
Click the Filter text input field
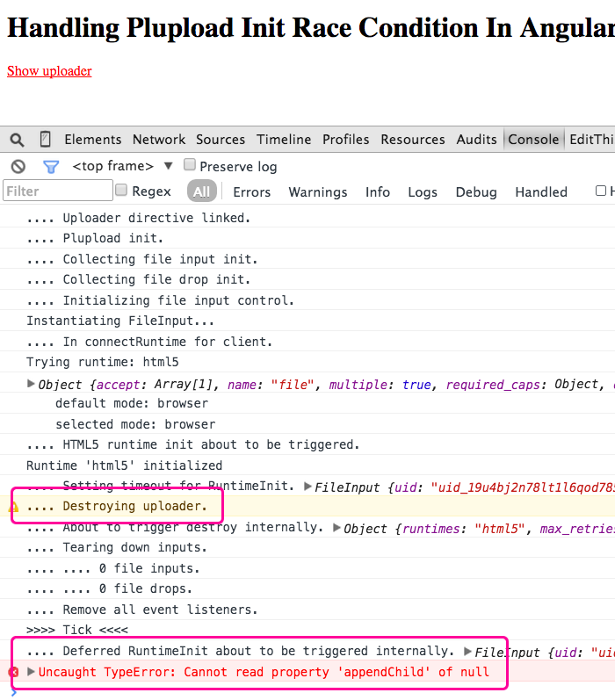click(x=58, y=191)
